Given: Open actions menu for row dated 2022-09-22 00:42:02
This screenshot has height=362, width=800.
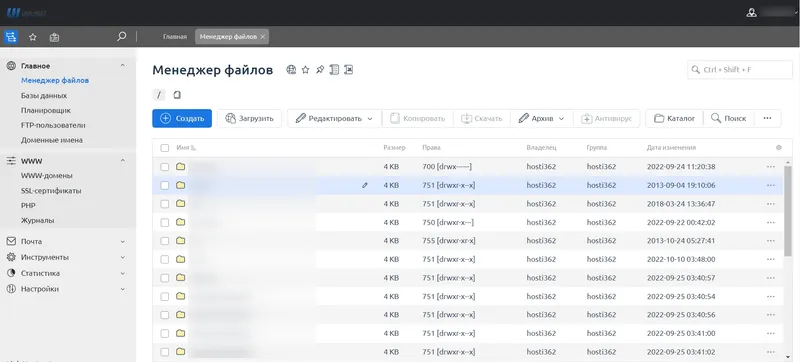Looking at the screenshot, I should tap(771, 222).
